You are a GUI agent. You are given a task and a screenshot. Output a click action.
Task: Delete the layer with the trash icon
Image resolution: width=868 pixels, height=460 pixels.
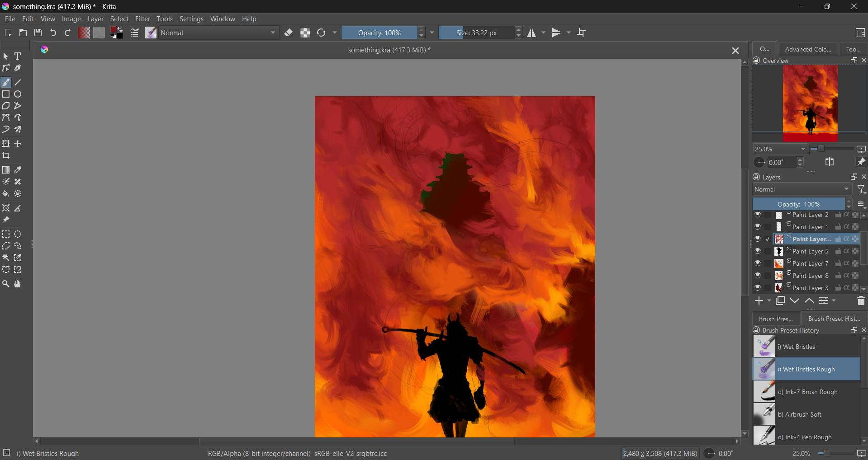(861, 301)
